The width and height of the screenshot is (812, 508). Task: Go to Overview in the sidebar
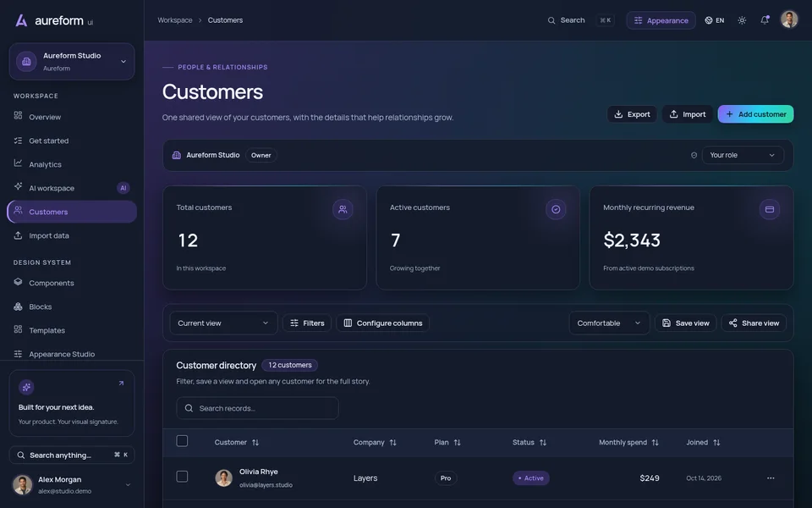coord(72,117)
